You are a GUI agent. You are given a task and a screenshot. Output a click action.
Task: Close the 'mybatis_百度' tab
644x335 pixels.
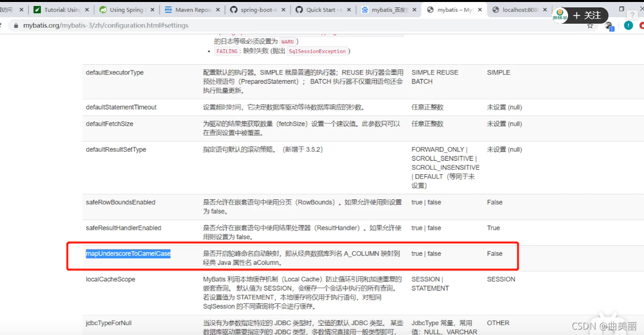point(415,10)
